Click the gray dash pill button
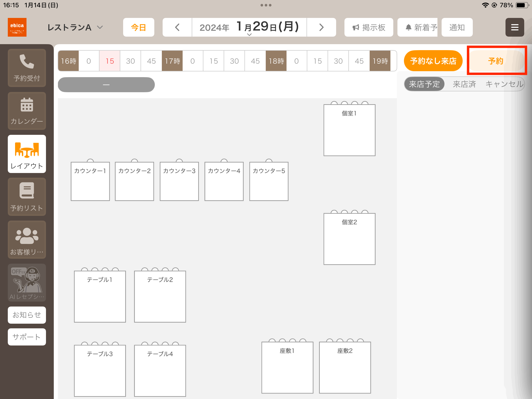Screen dimensions: 532x399 coord(106,85)
